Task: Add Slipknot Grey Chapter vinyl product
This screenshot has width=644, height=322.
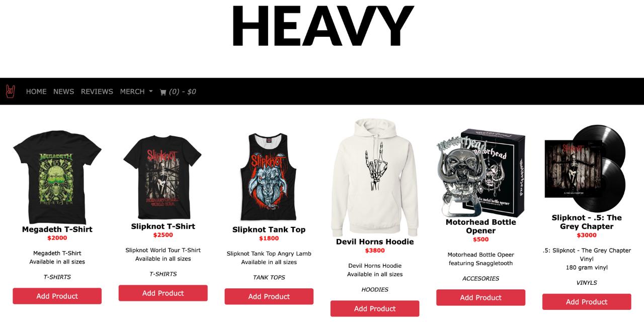Action: click(587, 302)
